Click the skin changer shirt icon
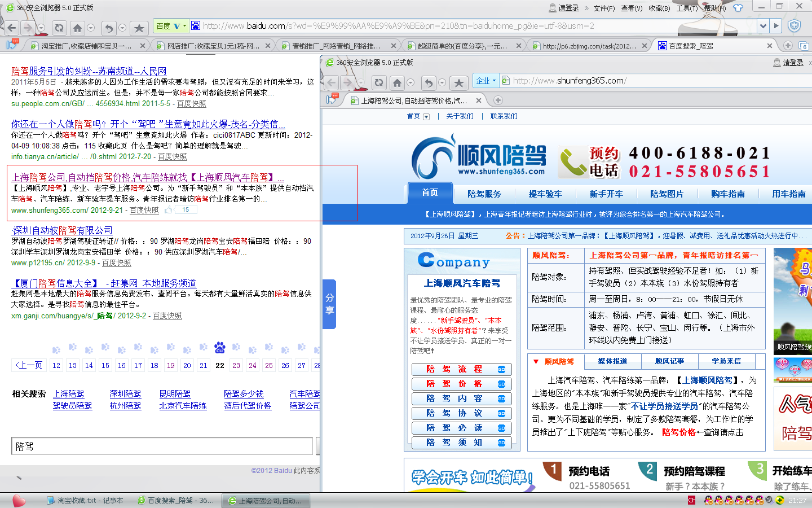The image size is (812, 508). (738, 8)
